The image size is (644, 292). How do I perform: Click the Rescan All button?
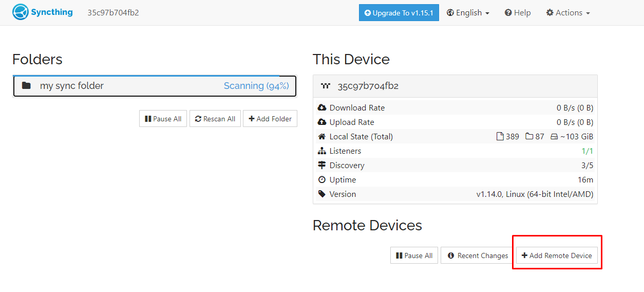tap(215, 119)
